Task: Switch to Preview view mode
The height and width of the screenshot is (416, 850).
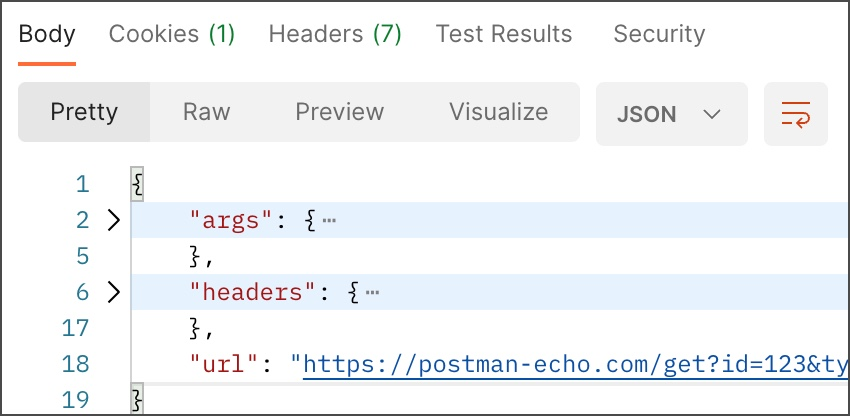Action: [340, 112]
